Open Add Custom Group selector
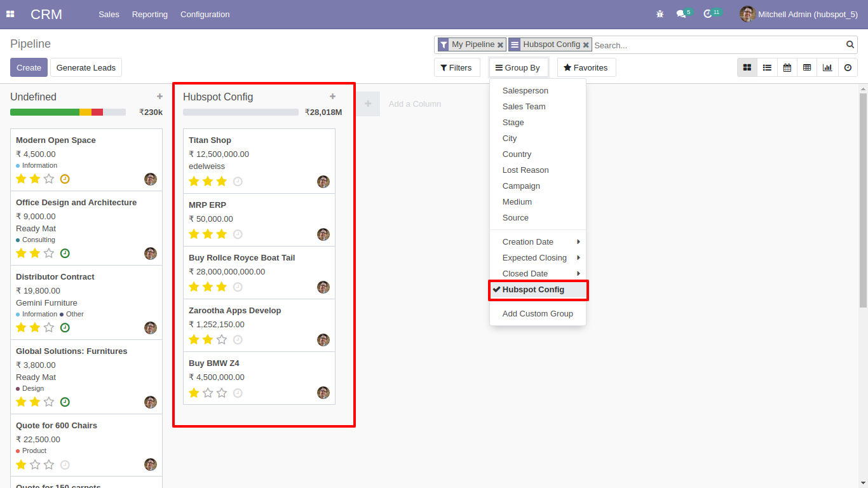868x488 pixels. [x=538, y=314]
